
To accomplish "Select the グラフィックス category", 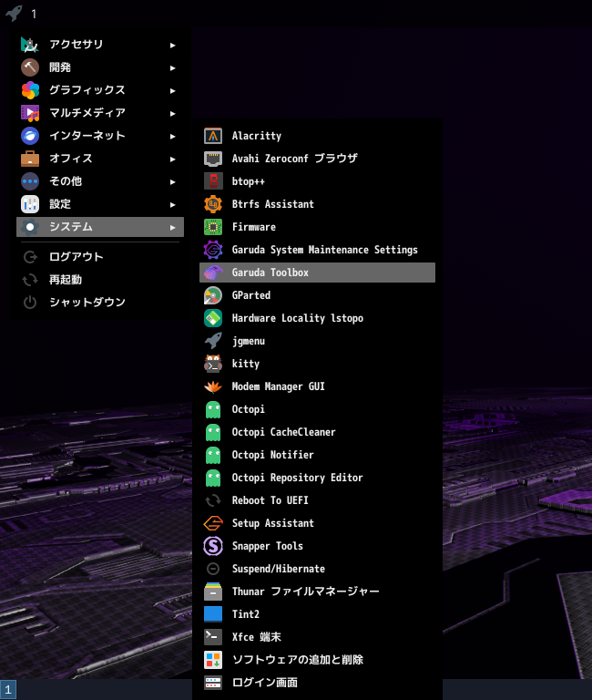I will 100,89.
